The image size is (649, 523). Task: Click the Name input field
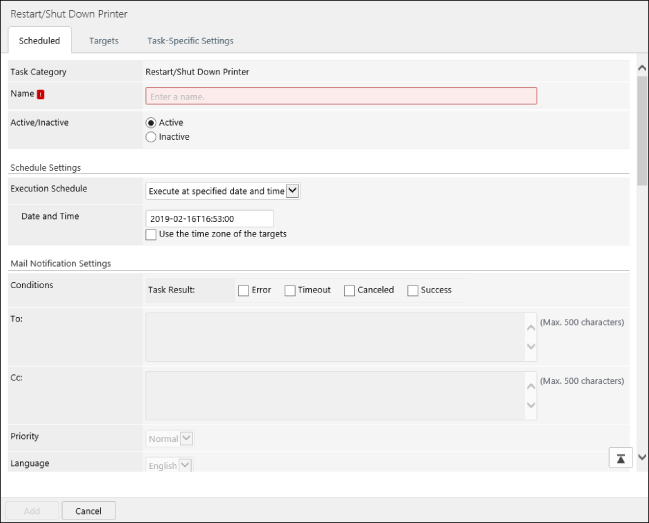[x=341, y=96]
